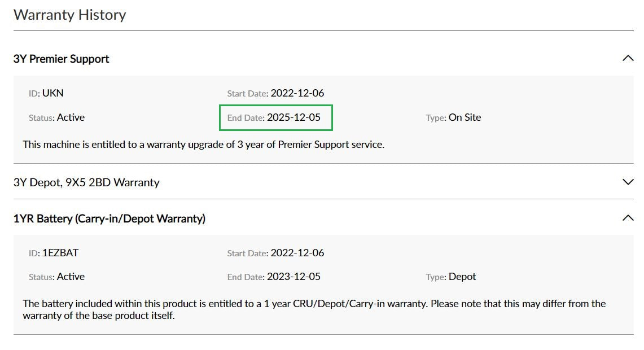Open the '3Y Depot, 9X5 2BD Warranty' title
This screenshot has width=644, height=350.
[86, 182]
